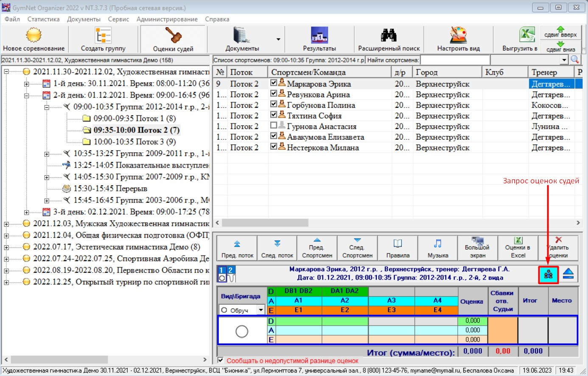
Task: Click Настроить вид palette icon
Action: (458, 36)
